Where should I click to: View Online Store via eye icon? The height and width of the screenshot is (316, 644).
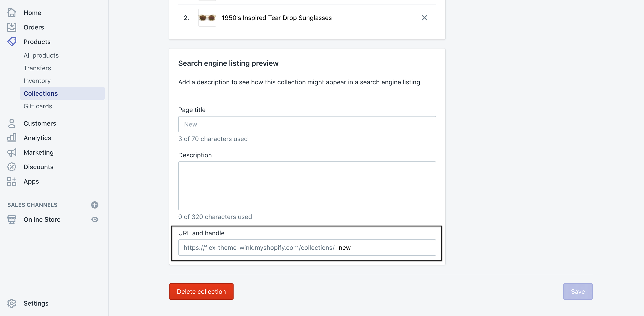(x=95, y=219)
